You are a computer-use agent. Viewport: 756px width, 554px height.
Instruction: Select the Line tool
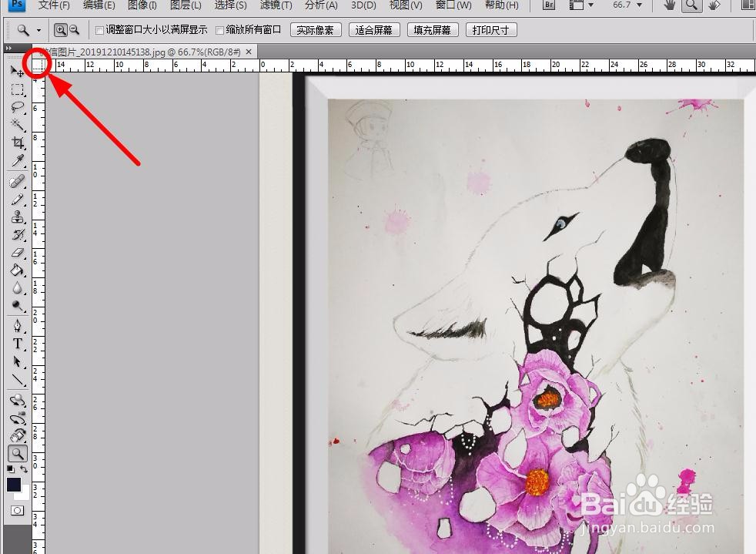click(18, 379)
